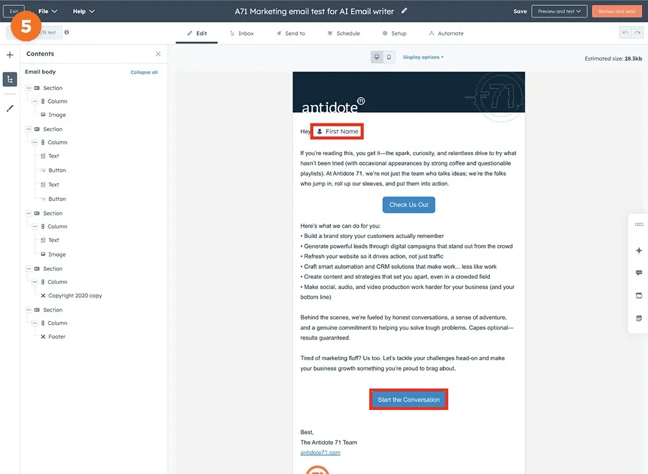Collapse the Section containing the Footer
The width and height of the screenshot is (648, 474).
[x=29, y=310]
